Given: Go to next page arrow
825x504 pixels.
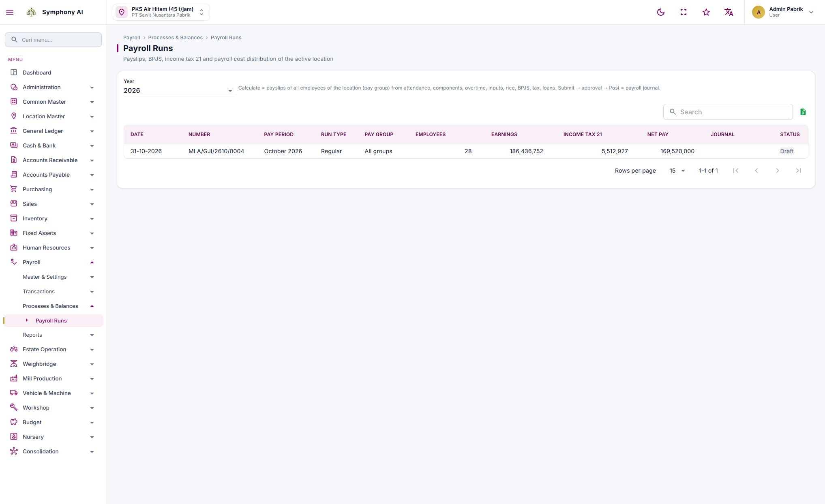Looking at the screenshot, I should click(777, 171).
